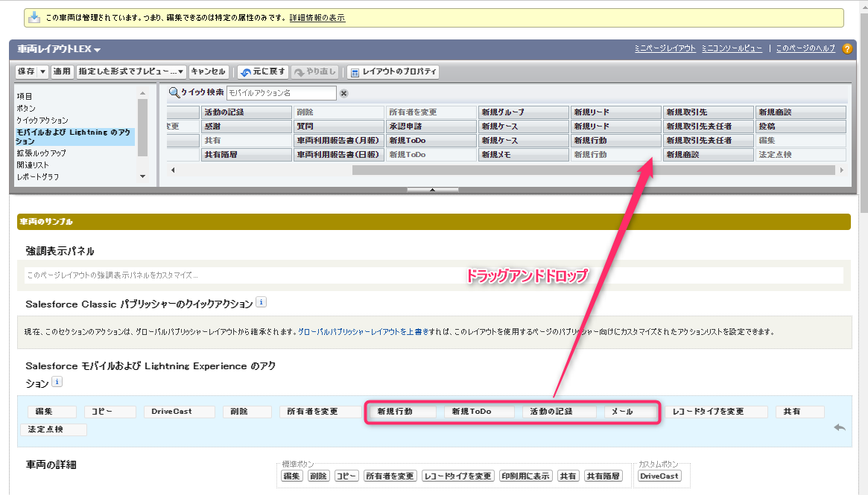
Task: Select 新規取引先 in the palette
Action: pyautogui.click(x=709, y=112)
